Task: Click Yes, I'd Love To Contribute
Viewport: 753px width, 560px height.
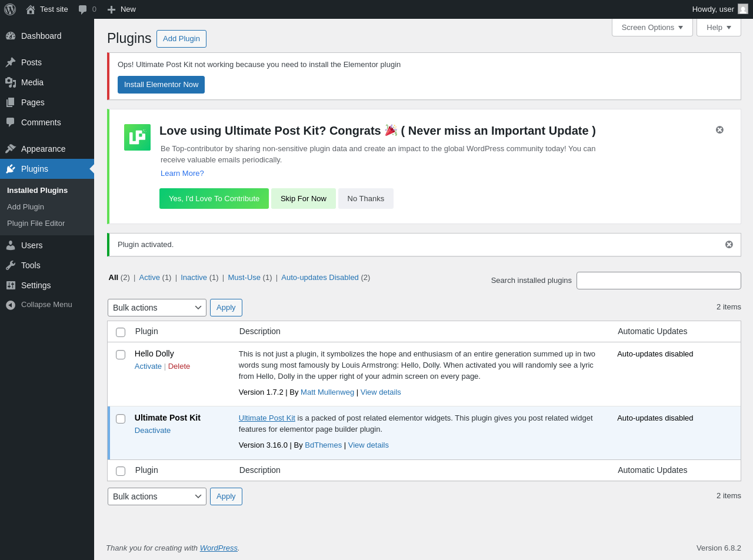Action: click(214, 199)
